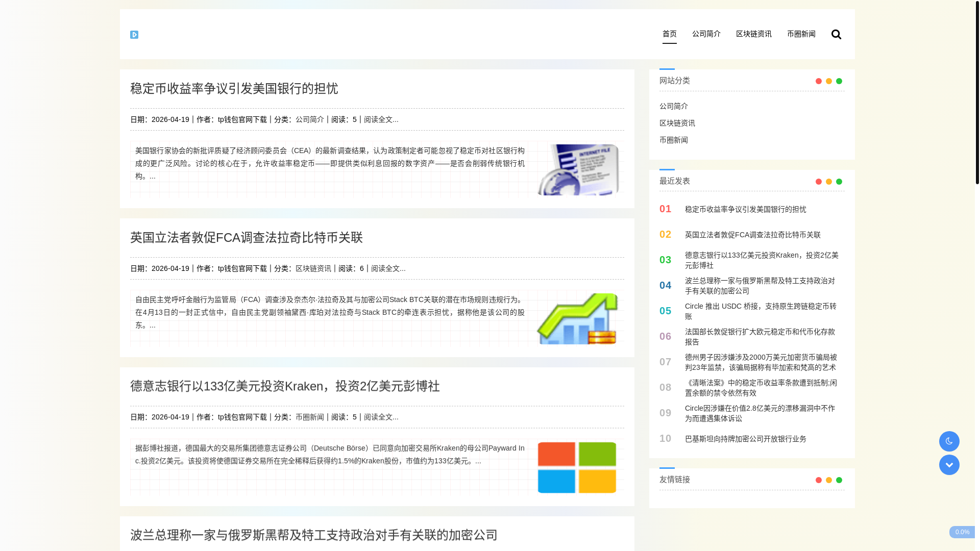Open recent post 07 德州男子因涉嫌
Viewport: 980px width, 551px height.
coord(761,362)
